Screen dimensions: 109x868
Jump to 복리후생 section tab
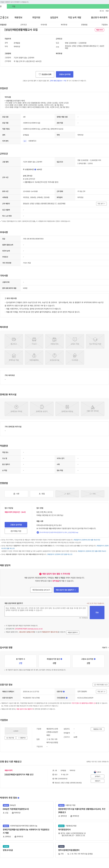[64, 25]
